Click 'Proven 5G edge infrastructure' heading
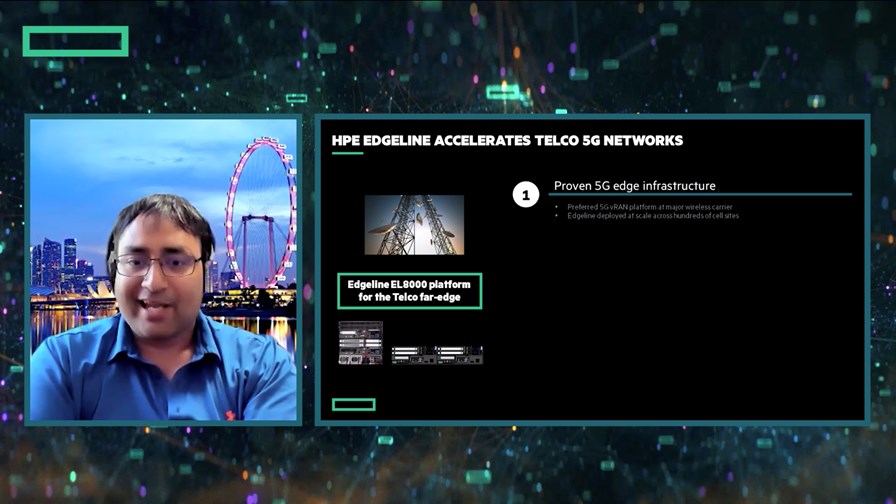This screenshot has width=896, height=504. point(634,186)
